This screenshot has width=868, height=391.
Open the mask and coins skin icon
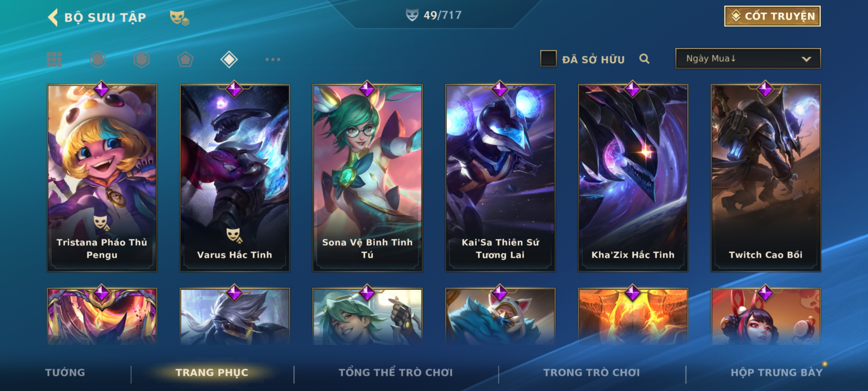[179, 17]
